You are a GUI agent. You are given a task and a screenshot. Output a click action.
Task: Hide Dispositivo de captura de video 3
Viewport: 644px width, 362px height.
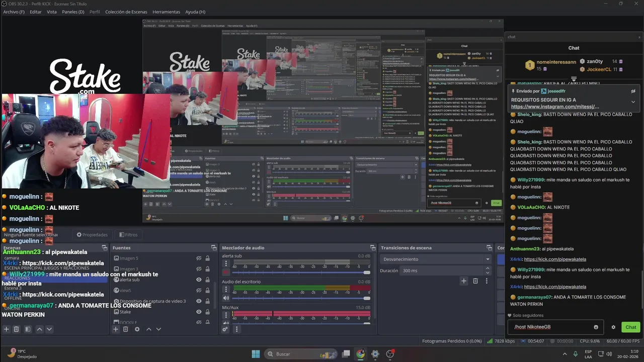pyautogui.click(x=199, y=301)
